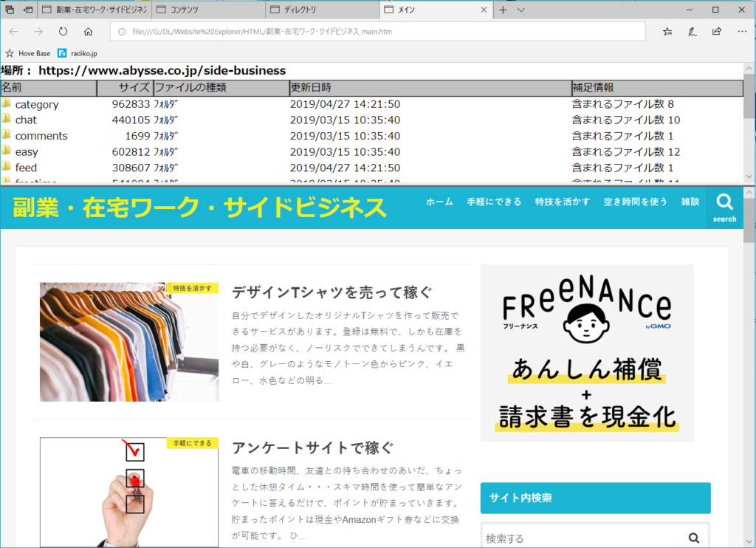The height and width of the screenshot is (548, 756).
Task: Open Web Notes with the pen icon
Action: click(693, 32)
